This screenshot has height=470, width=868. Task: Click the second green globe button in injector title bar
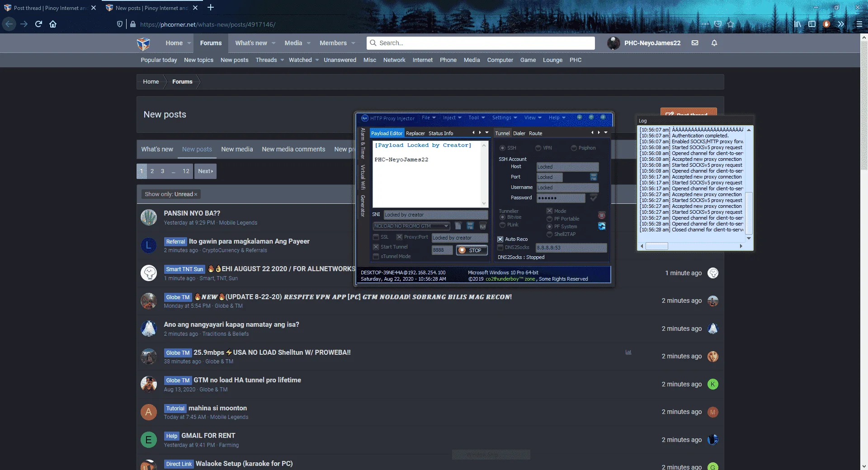[591, 117]
